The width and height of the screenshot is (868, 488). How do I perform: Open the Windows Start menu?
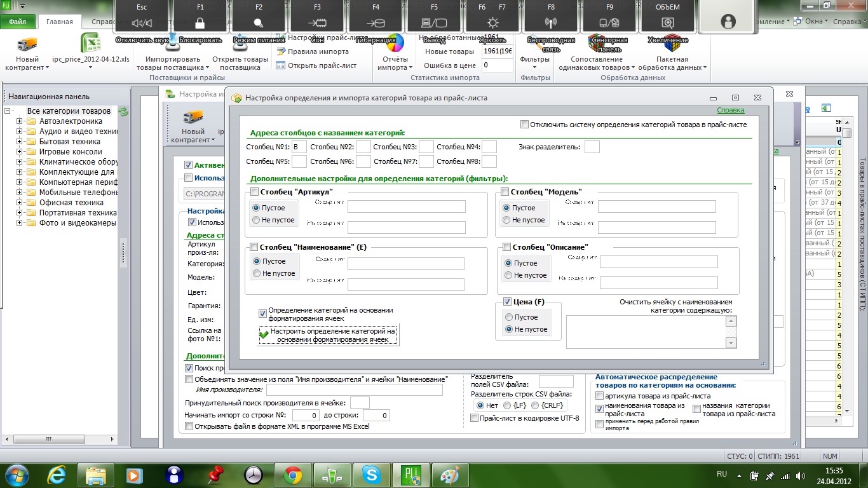[16, 474]
